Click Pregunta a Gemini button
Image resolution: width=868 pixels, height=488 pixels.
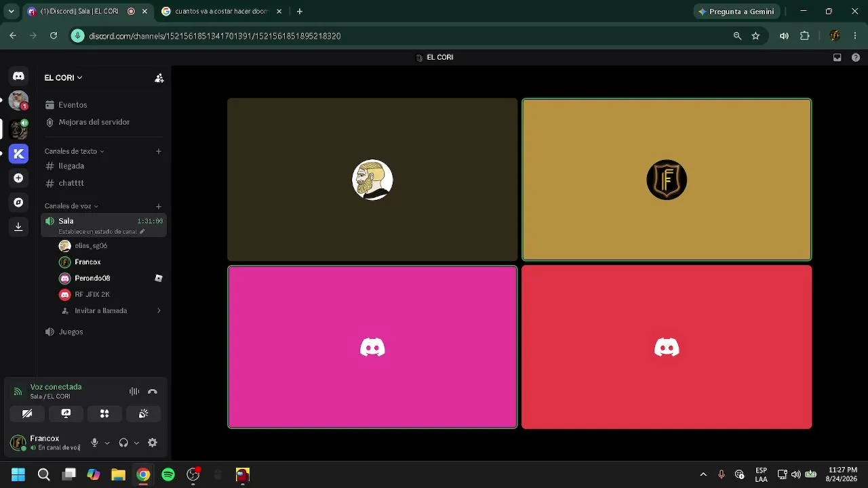pyautogui.click(x=736, y=12)
